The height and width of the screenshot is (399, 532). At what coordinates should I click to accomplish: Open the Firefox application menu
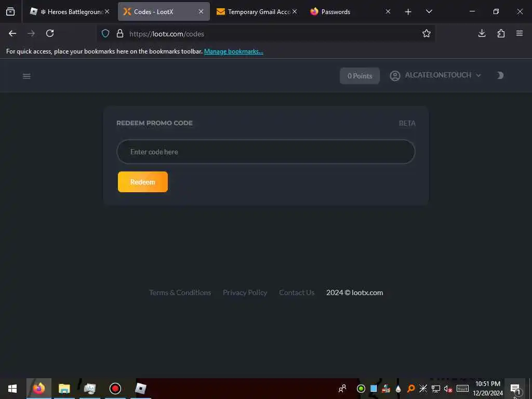pos(520,33)
